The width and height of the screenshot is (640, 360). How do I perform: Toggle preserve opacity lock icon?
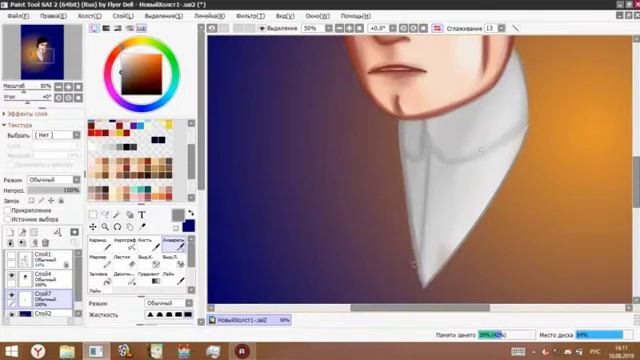[31, 200]
